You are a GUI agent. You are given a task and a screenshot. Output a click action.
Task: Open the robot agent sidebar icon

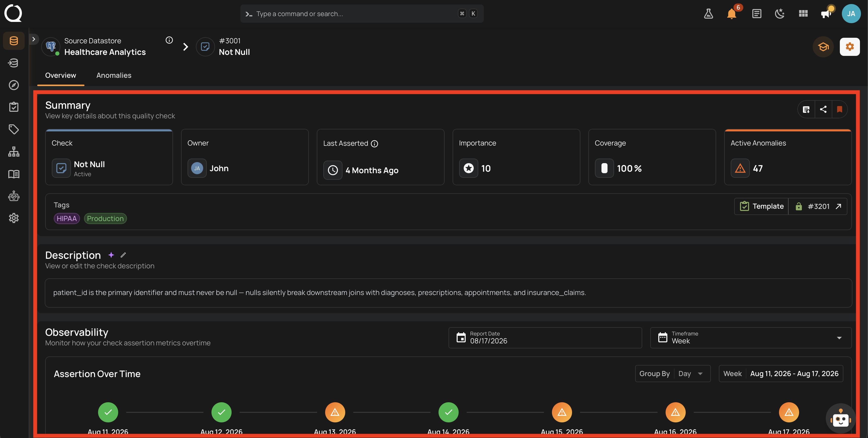coord(14,196)
